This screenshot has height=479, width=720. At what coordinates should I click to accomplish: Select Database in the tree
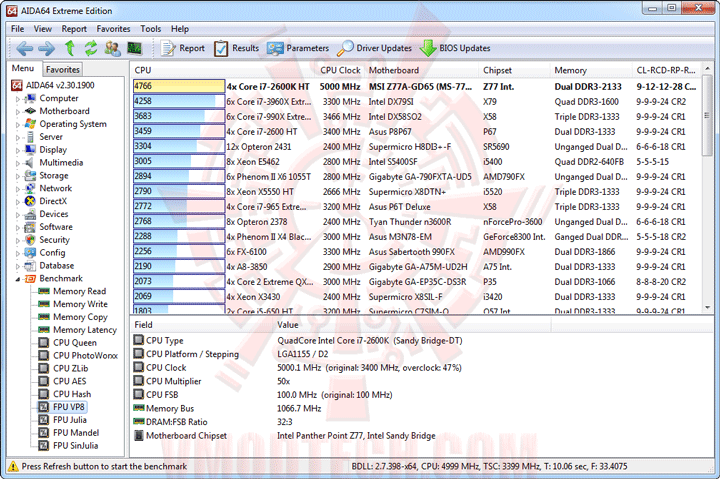pyautogui.click(x=56, y=265)
